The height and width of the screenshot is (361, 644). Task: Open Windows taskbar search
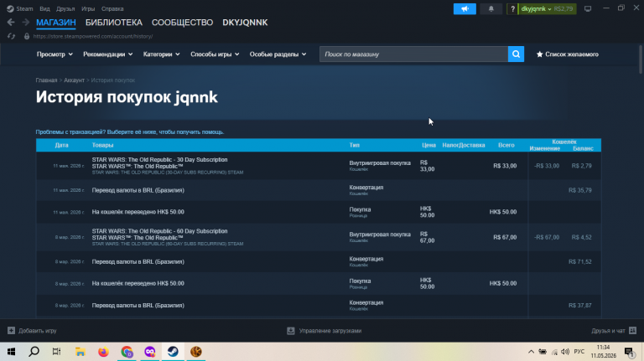[x=34, y=352]
